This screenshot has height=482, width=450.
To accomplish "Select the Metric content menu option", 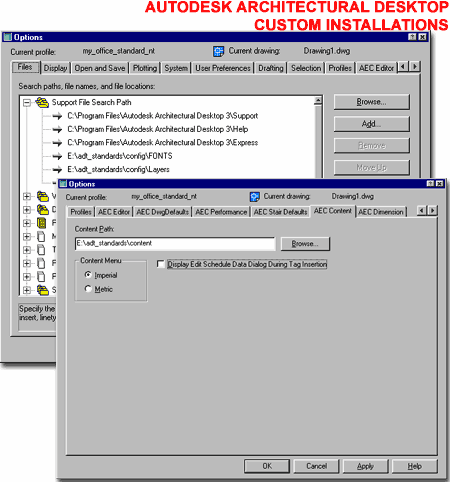I will coord(99,289).
